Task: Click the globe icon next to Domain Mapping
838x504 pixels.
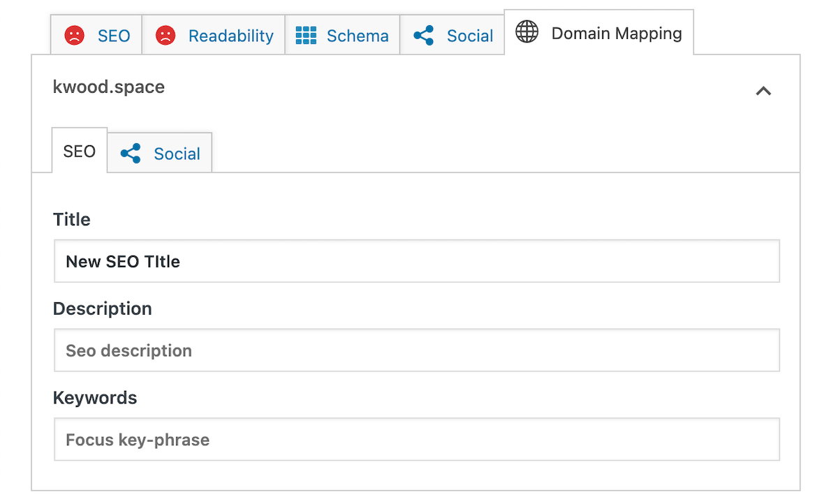Action: (527, 32)
